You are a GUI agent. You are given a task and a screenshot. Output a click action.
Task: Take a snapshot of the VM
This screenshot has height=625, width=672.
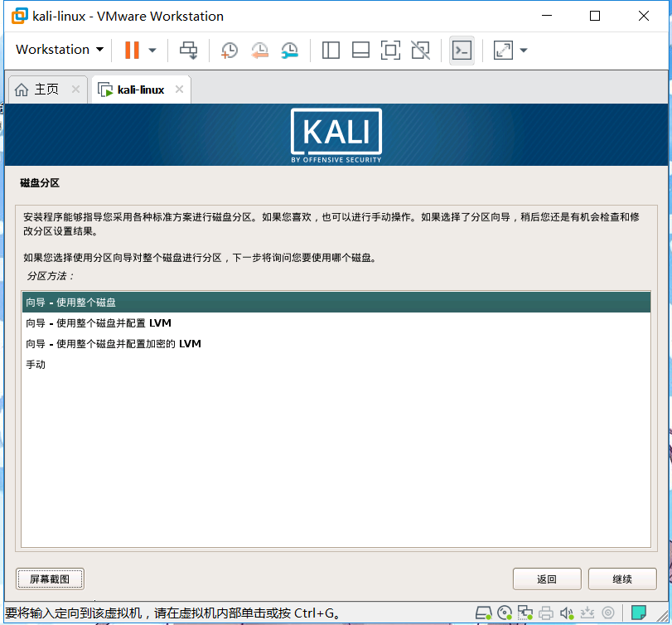pos(230,51)
